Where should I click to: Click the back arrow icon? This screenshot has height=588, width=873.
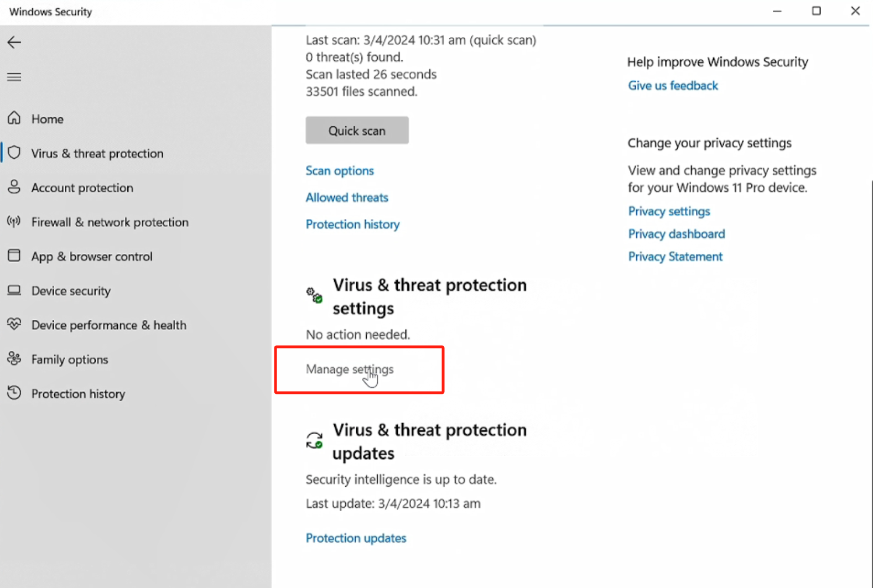coord(14,43)
